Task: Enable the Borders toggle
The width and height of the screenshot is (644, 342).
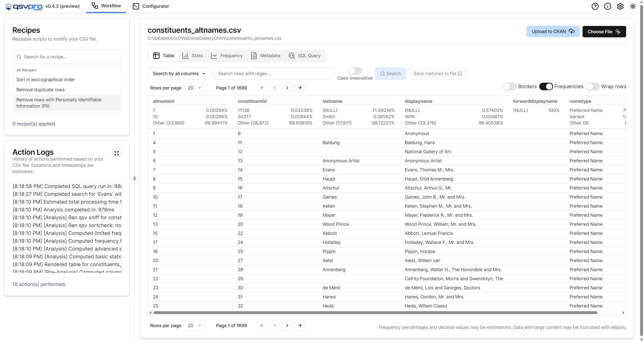Action: [510, 86]
